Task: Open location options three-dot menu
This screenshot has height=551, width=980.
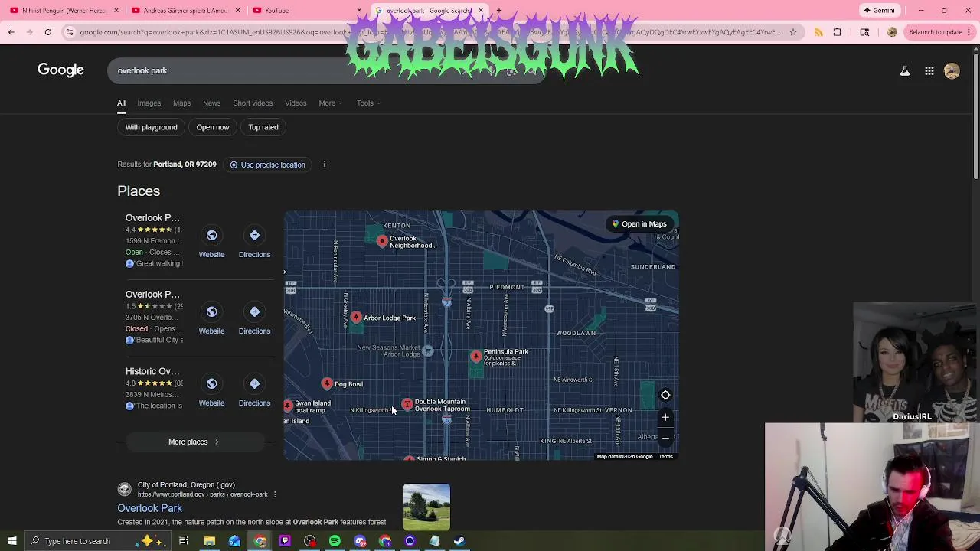Action: [324, 165]
